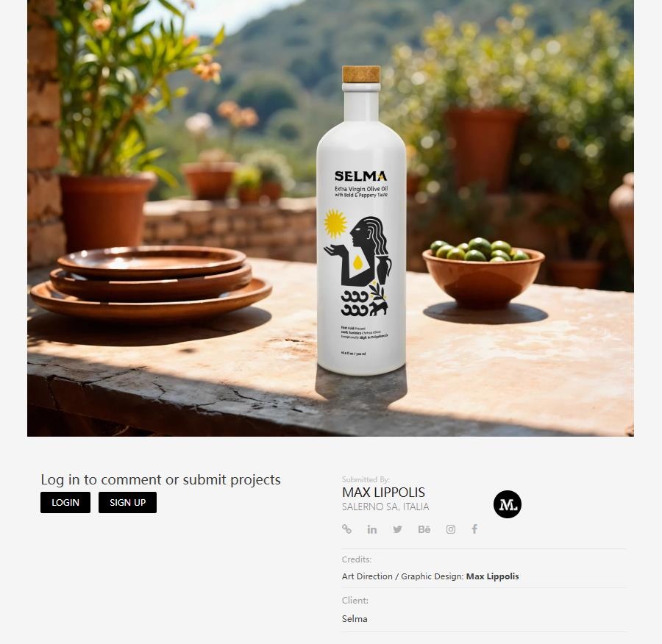
Task: Click the 'Art Direction / Graphic Design' text
Action: [403, 576]
